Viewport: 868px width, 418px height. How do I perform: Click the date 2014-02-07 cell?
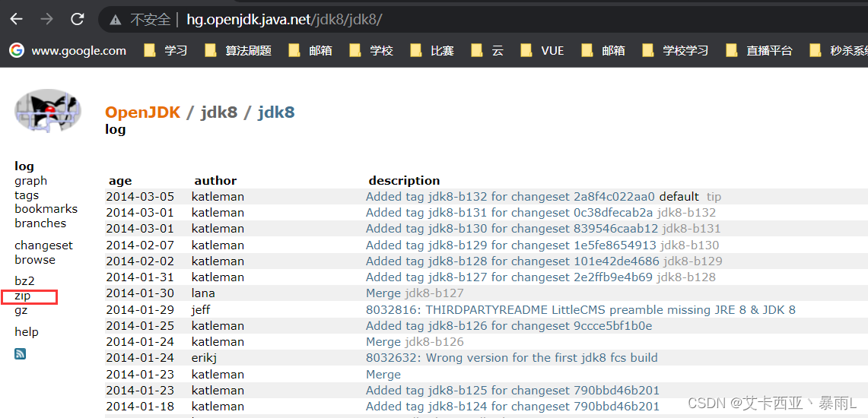[140, 245]
